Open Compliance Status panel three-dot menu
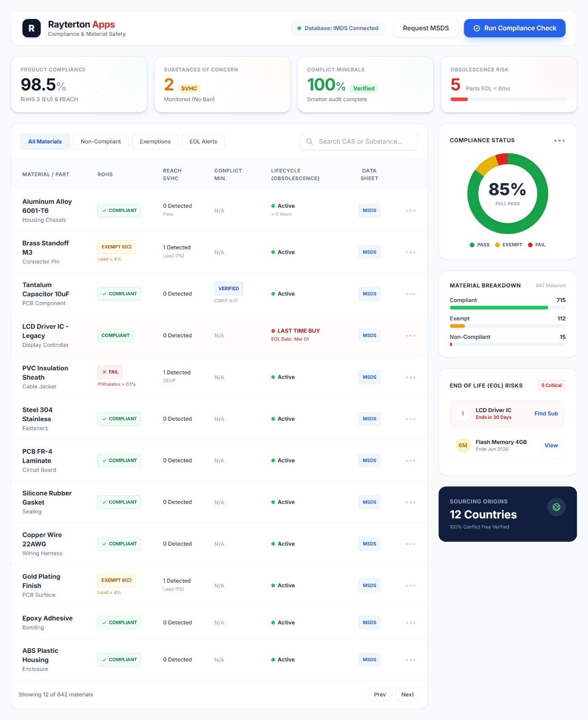Viewport: 588px width, 720px height. point(559,141)
